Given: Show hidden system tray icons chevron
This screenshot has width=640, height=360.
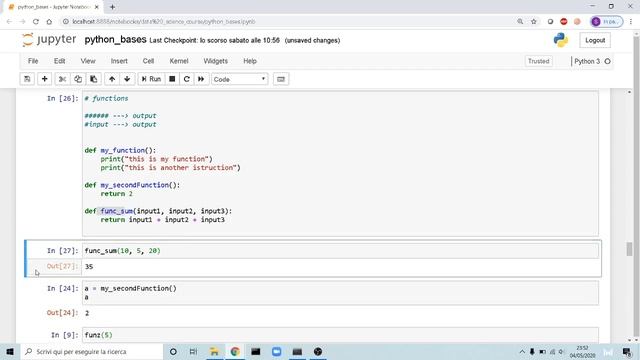Looking at the screenshot, I should 522,351.
